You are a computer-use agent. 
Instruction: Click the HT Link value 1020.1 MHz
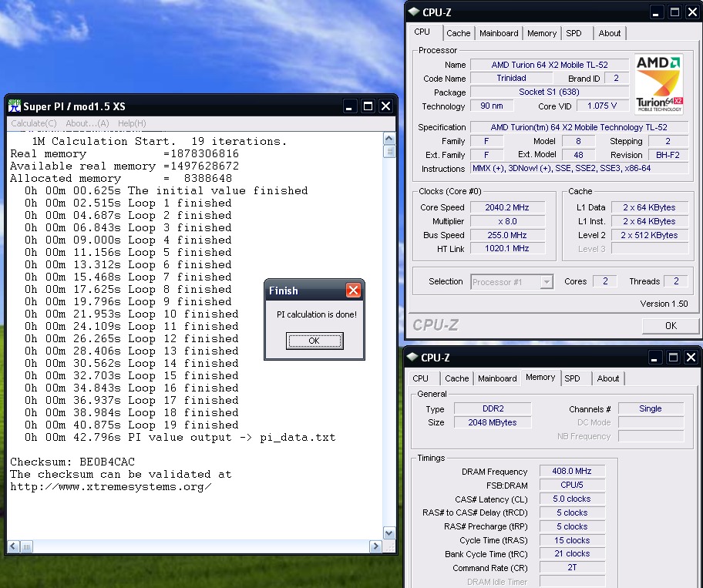pos(507,248)
